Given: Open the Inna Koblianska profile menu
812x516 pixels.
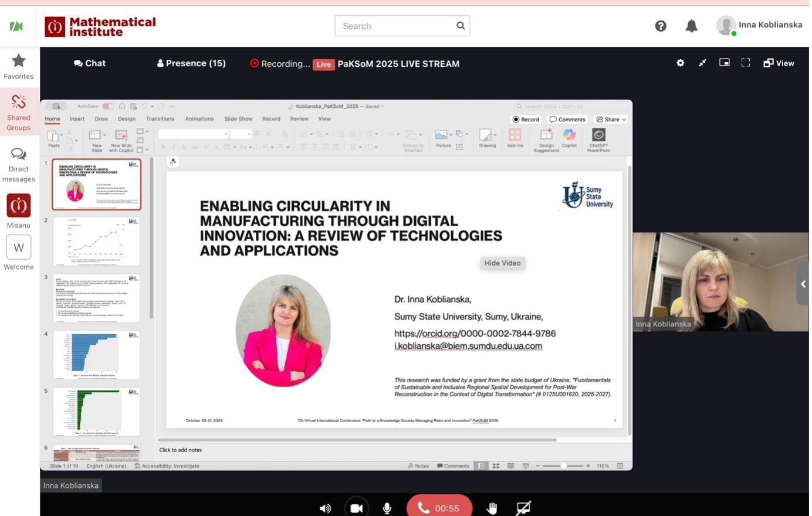Looking at the screenshot, I should pyautogui.click(x=759, y=25).
